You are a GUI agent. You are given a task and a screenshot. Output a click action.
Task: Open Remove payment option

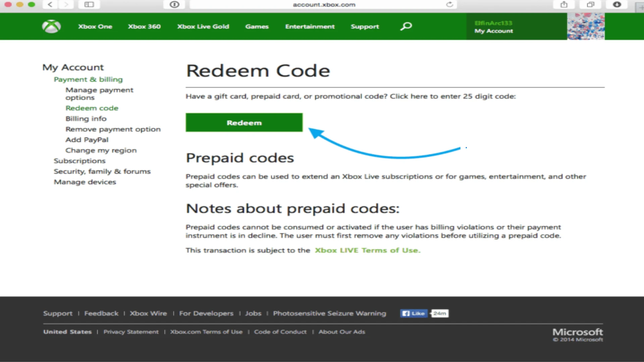click(113, 129)
